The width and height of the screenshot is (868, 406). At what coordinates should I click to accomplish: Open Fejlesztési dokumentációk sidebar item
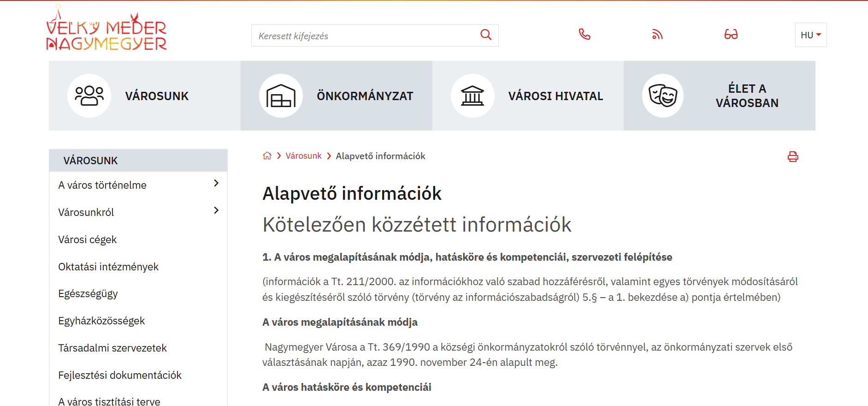[120, 375]
